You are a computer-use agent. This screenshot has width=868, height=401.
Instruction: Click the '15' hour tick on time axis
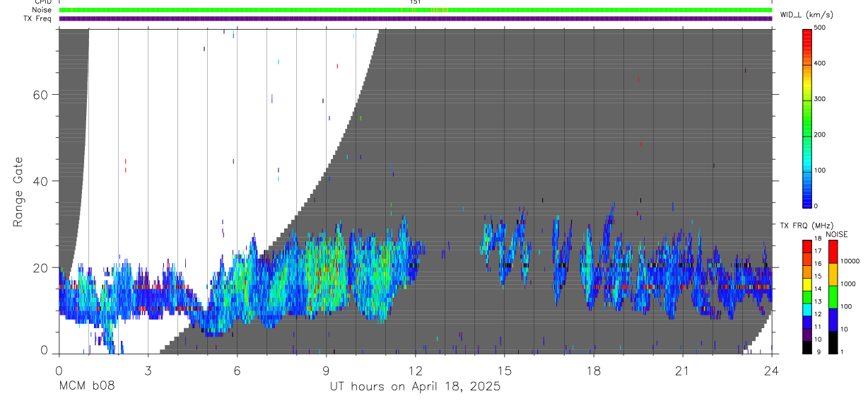(505, 371)
